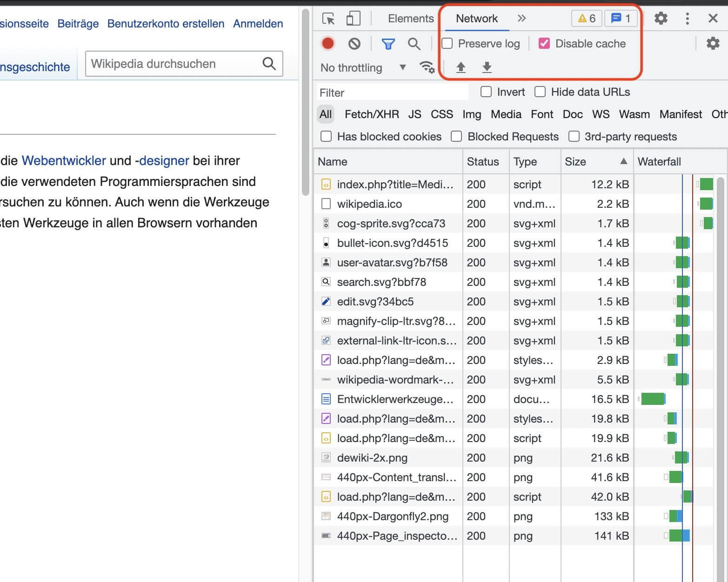This screenshot has height=582, width=728.
Task: Focus the network Filter text field
Action: [393, 93]
